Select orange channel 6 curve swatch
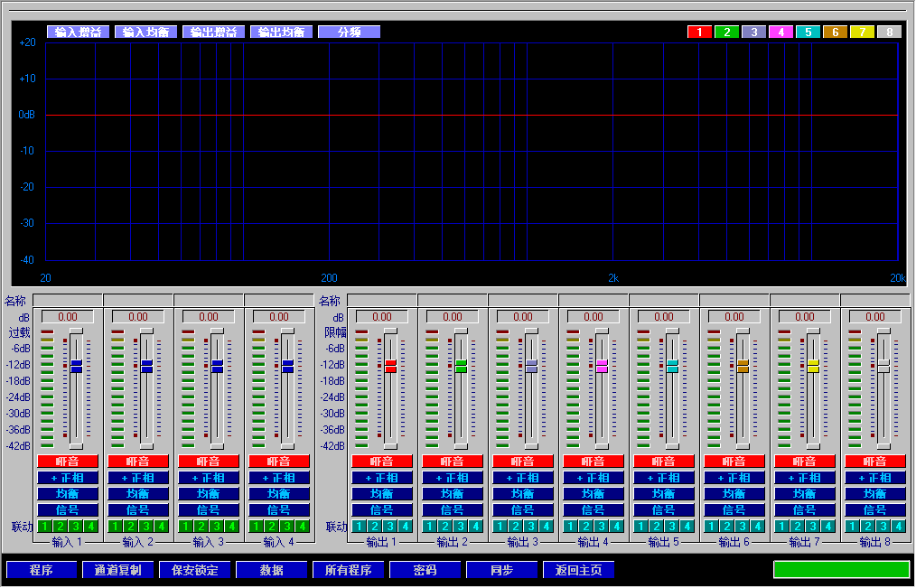The height and width of the screenshot is (588, 916). [x=836, y=33]
